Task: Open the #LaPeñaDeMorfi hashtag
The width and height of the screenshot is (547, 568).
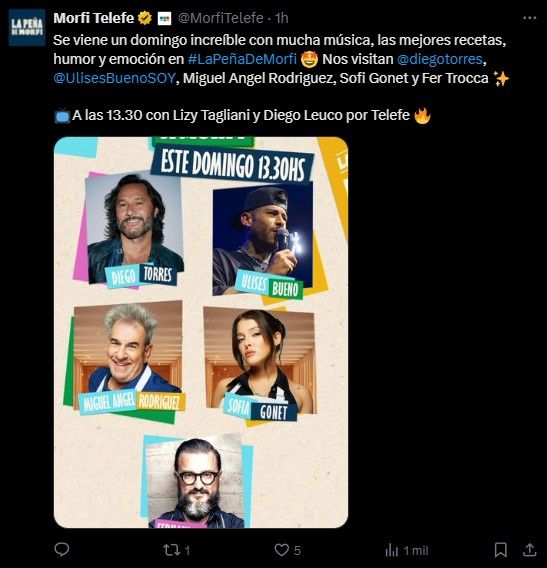Action: pyautogui.click(x=242, y=59)
